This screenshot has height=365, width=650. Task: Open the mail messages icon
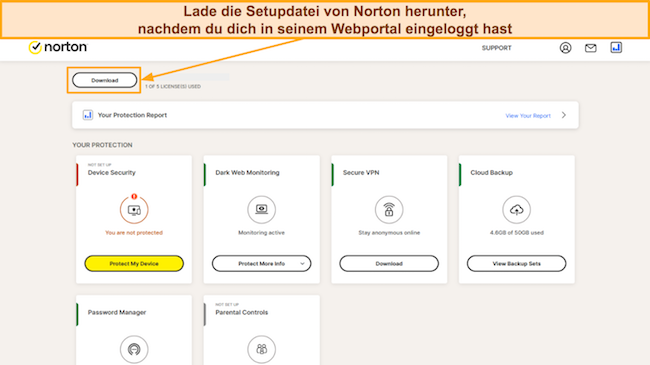click(591, 48)
